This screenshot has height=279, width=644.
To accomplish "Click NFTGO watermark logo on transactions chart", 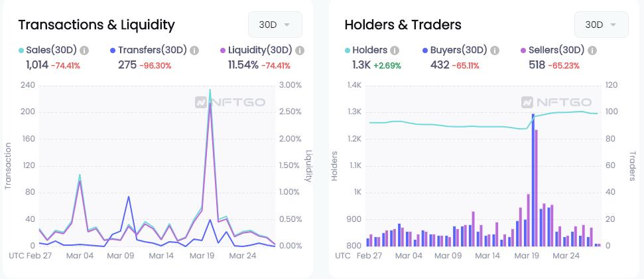I will pyautogui.click(x=230, y=102).
